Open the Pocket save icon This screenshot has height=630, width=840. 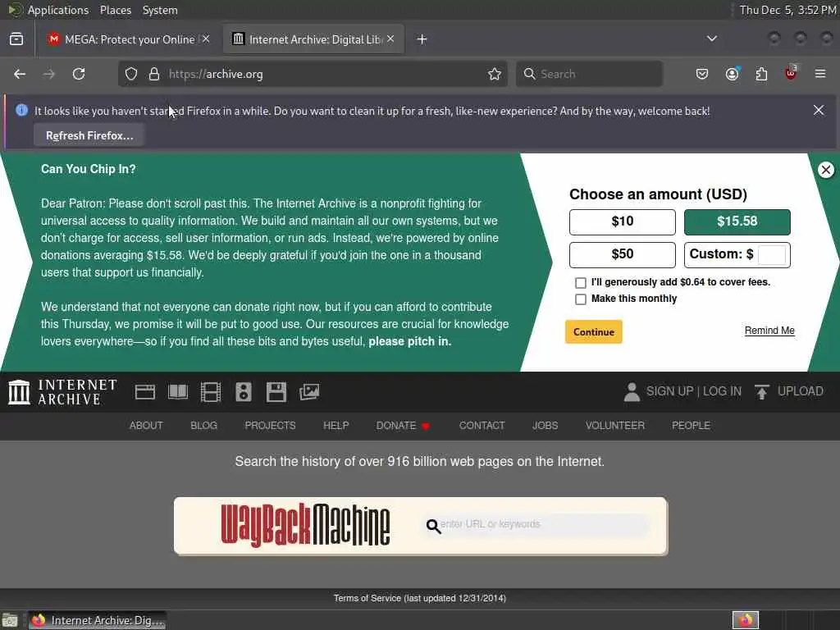[702, 74]
